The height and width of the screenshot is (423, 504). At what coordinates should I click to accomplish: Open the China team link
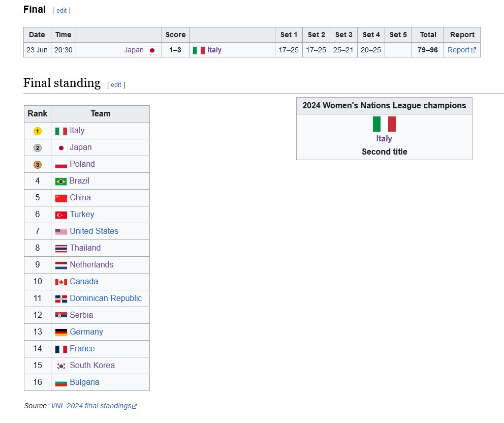(80, 197)
